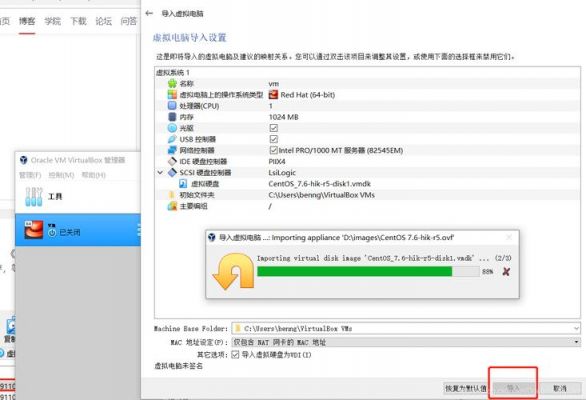Open the 论坛 tab in browser
Viewport: 586px width, 400px height.
(104, 21)
